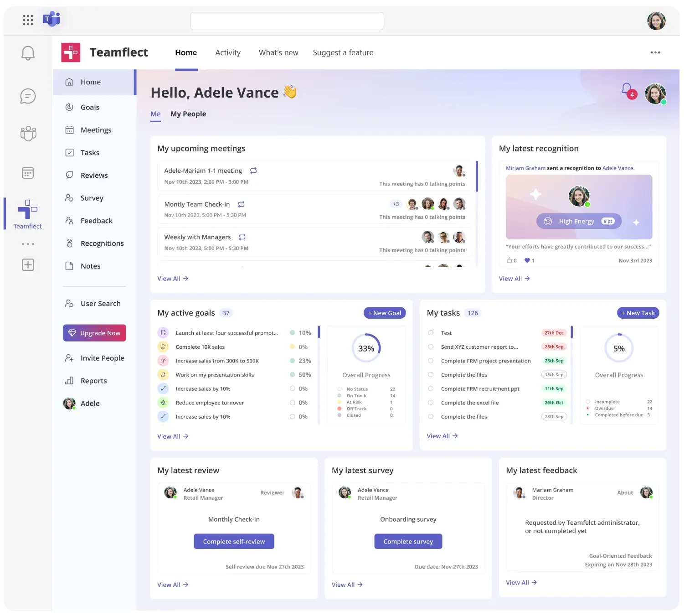View all latest feedback link

coord(521,582)
